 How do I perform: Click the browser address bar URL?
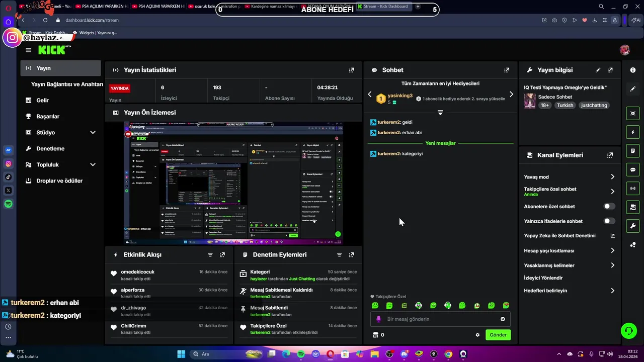(x=92, y=20)
